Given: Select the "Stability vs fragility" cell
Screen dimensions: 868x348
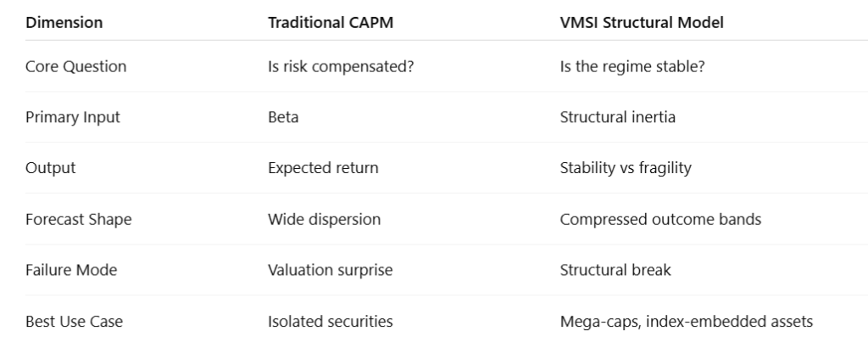Looking at the screenshot, I should pyautogui.click(x=625, y=168).
